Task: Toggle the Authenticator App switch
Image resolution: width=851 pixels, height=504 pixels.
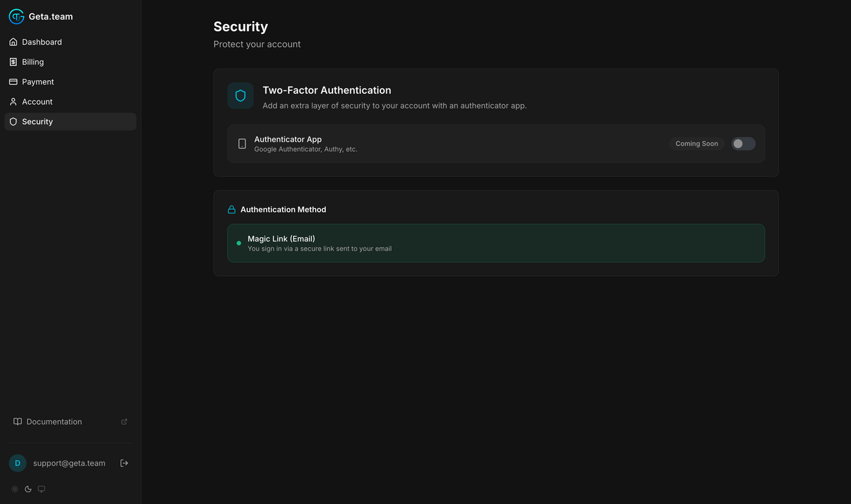Action: [x=743, y=144]
